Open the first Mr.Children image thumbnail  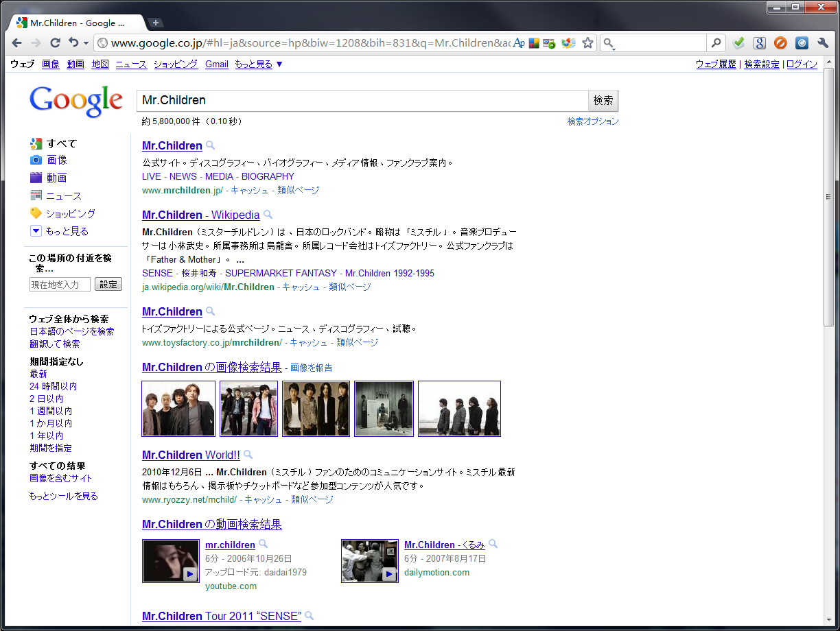pos(178,409)
